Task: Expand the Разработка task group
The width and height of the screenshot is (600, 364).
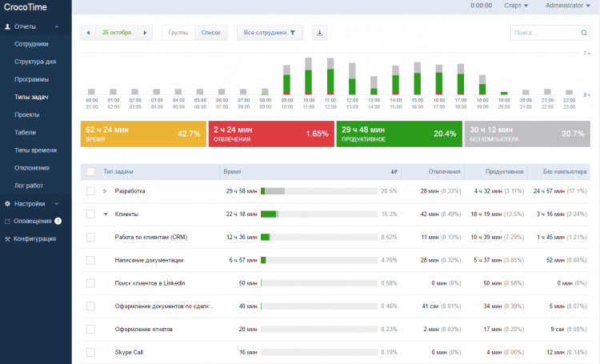Action: tap(106, 191)
